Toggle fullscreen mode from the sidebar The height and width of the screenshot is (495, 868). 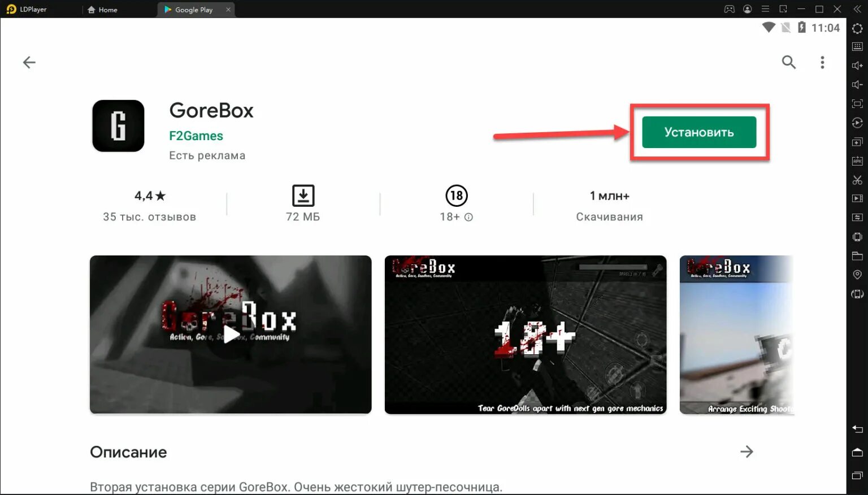click(857, 104)
